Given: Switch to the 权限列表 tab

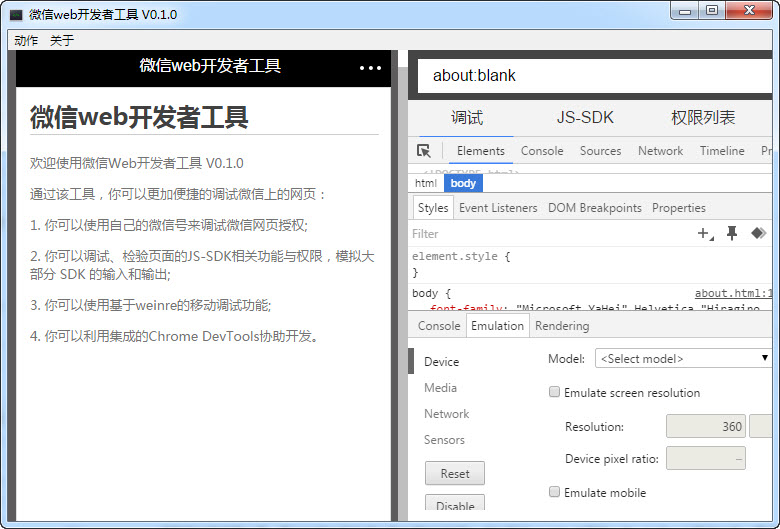Looking at the screenshot, I should [703, 118].
